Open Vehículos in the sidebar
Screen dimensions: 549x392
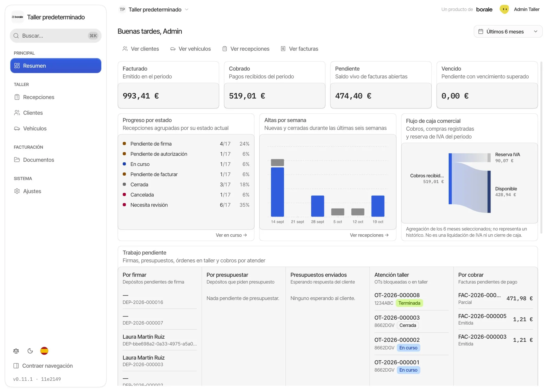(56, 128)
